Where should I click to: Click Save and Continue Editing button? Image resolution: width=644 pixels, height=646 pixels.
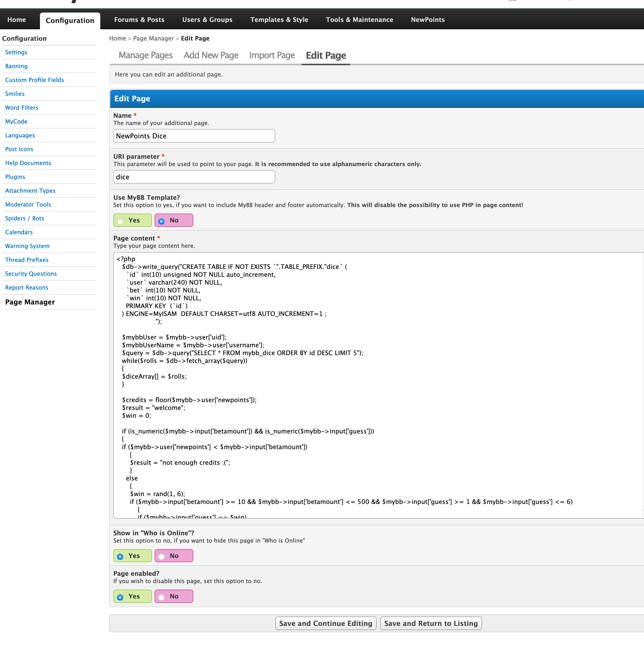pos(326,623)
